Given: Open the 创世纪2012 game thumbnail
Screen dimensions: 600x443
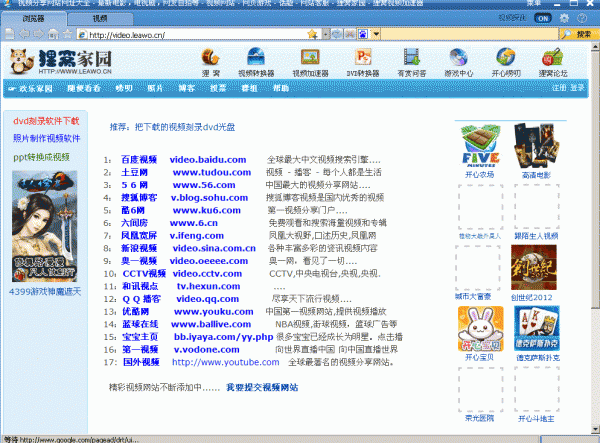Looking at the screenshot, I should coord(534,267).
